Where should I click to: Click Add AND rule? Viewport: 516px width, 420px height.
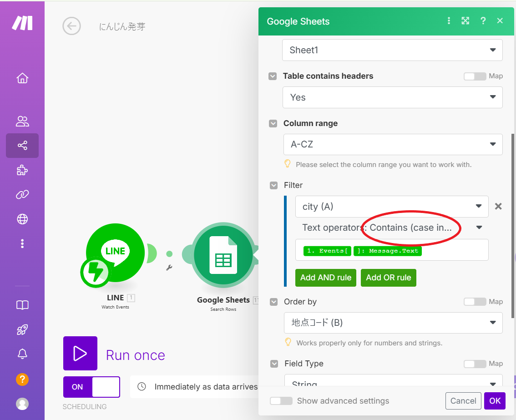(326, 278)
